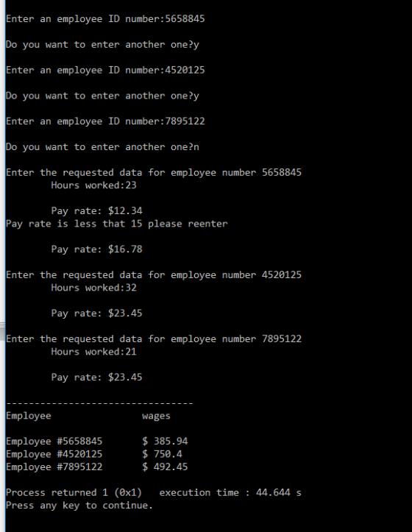Click 'execution time : 44.644 s' text
412x532 pixels.
click(x=230, y=493)
